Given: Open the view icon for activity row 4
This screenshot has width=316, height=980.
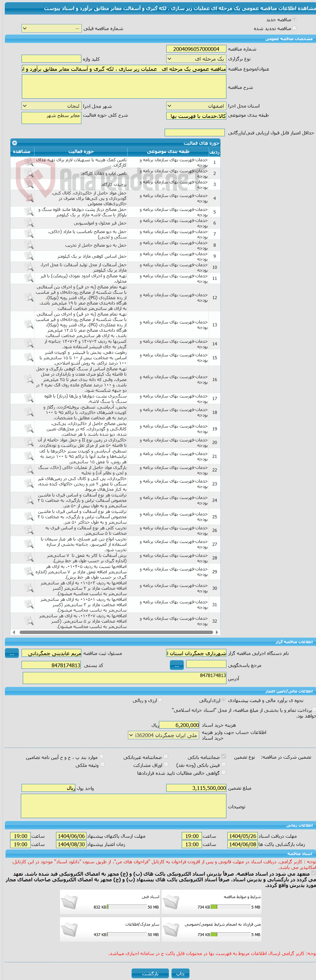Looking at the screenshot, I should click(28, 198).
